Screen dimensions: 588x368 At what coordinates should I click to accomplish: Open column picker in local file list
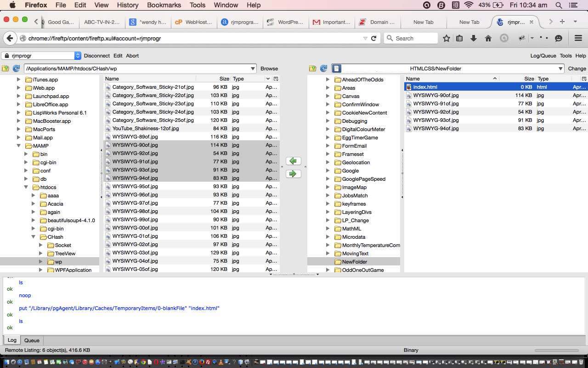[x=276, y=79]
